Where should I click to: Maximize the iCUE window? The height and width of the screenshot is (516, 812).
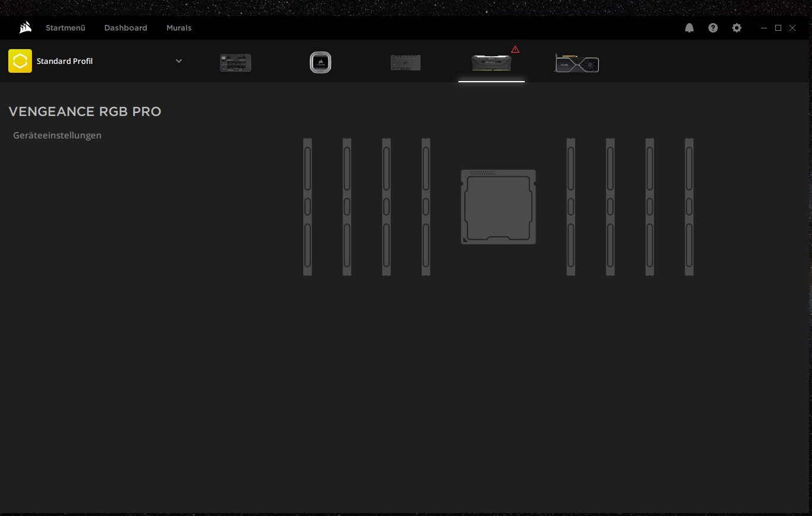[778, 28]
